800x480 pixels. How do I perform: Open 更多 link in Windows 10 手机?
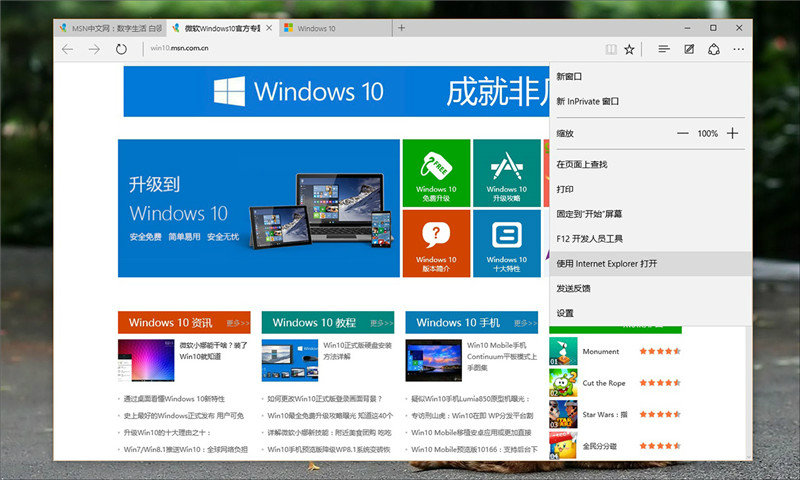click(x=525, y=323)
